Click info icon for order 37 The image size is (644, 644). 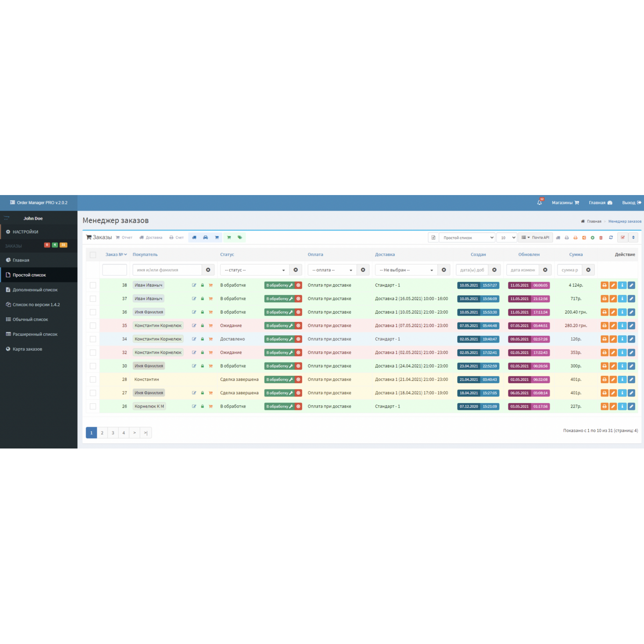pos(622,299)
